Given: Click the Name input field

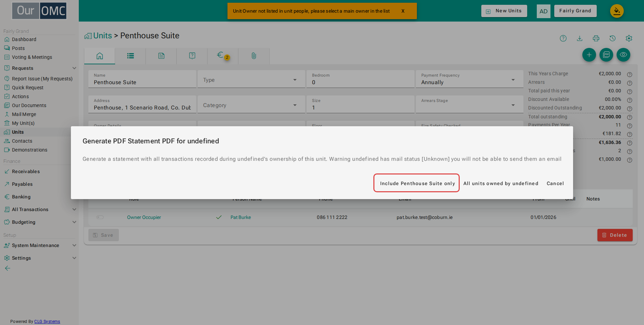Looking at the screenshot, I should 142,79.
